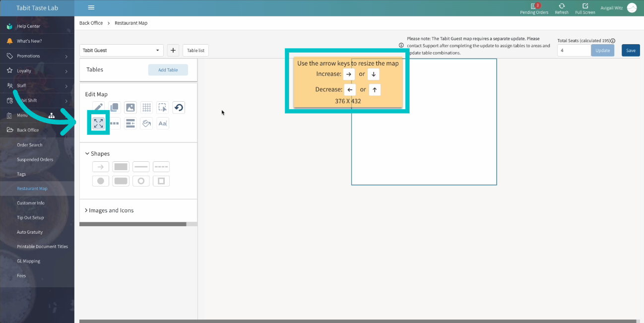This screenshot has height=323, width=644.
Task: Open Order Search in the sidebar
Action: (30, 145)
